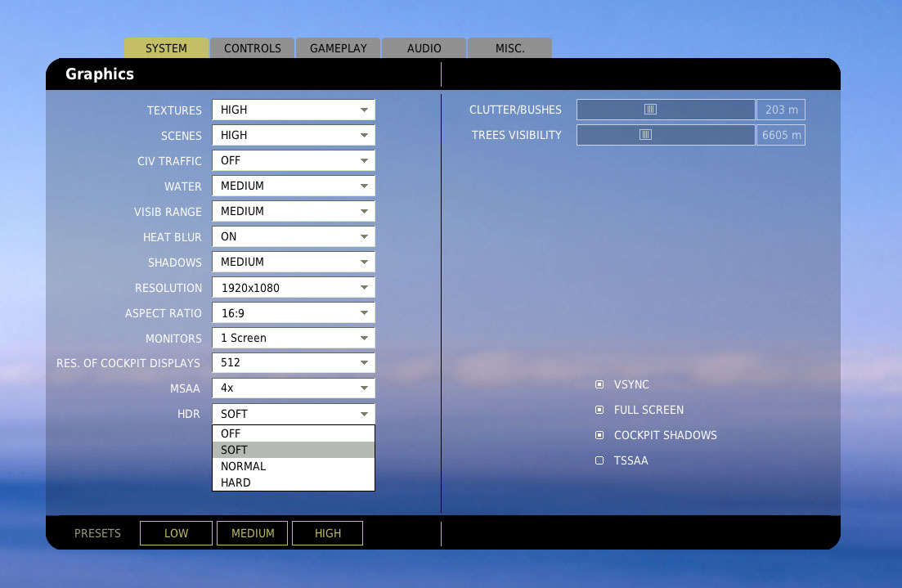Open the MISC. tab
902x588 pixels.
click(509, 47)
